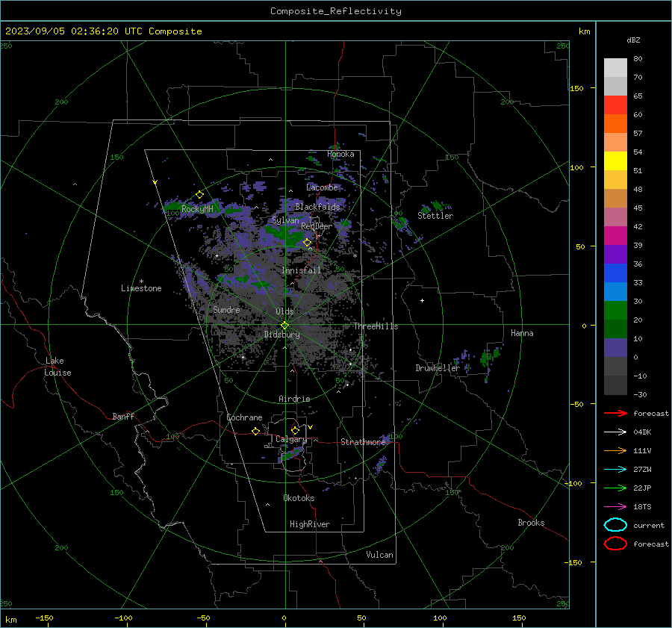The image size is (672, 628).
Task: Click the cyan current ellipse icon
Action: 615,525
